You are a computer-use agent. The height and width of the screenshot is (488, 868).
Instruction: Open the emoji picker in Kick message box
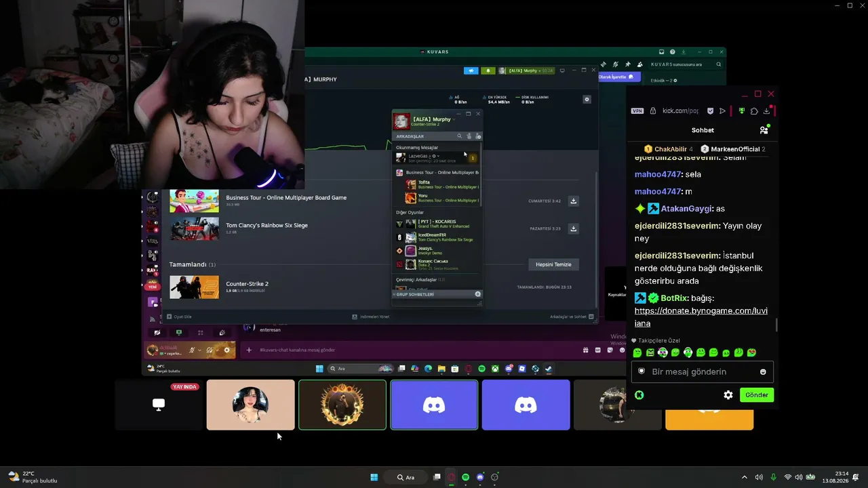pos(763,372)
